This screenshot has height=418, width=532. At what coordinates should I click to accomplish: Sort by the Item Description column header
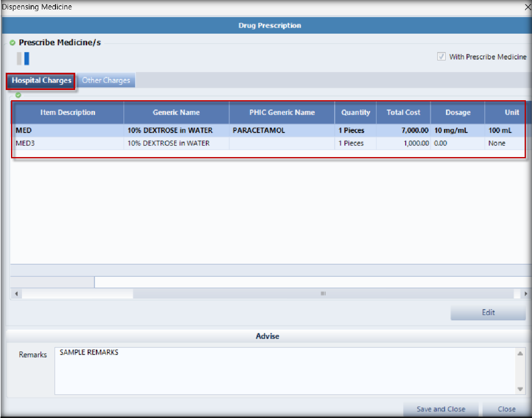(x=67, y=112)
